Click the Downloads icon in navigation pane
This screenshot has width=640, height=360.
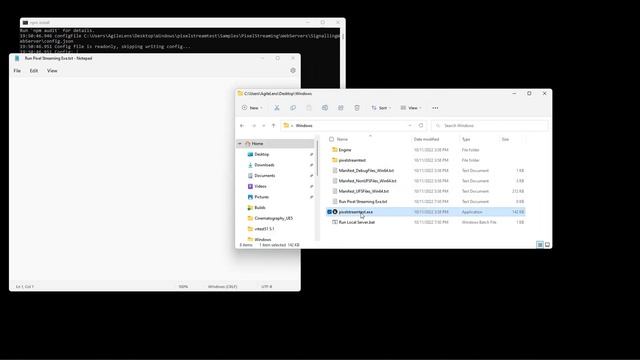pos(250,165)
